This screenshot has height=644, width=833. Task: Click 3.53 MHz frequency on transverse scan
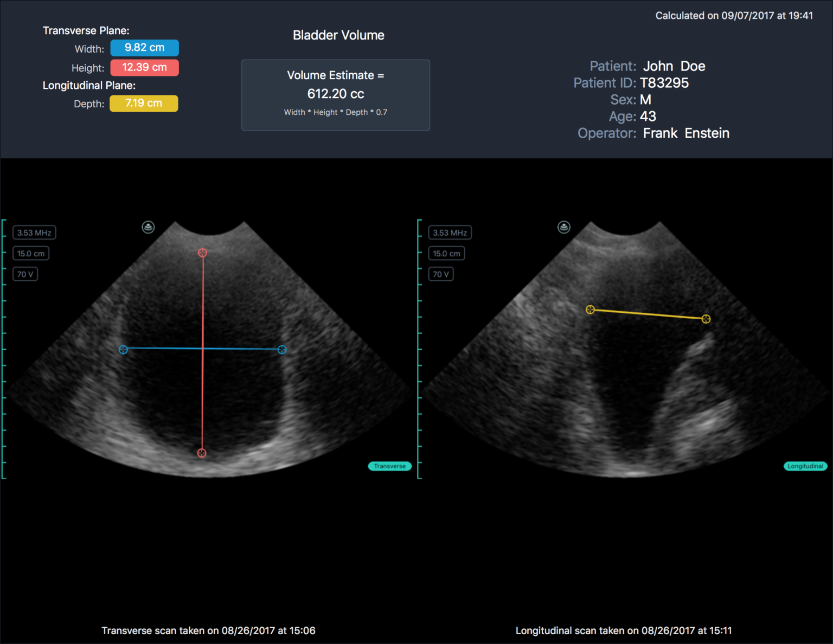(34, 233)
